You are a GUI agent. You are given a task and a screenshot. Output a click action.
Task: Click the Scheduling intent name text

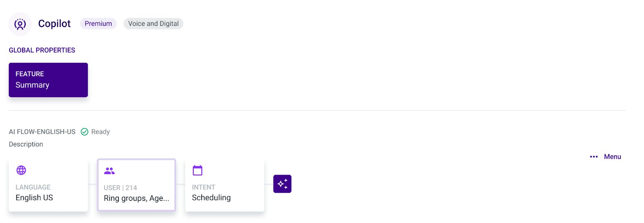(211, 198)
